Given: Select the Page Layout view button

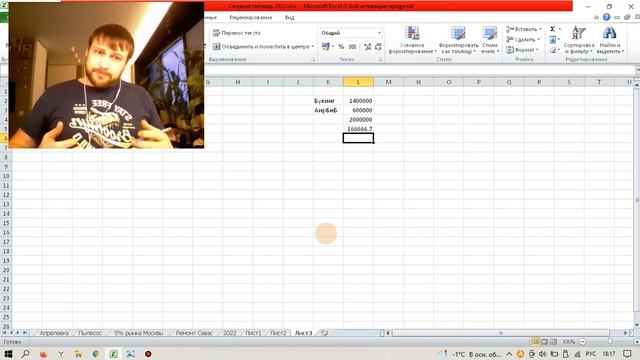Looking at the screenshot, I should pos(544,342).
